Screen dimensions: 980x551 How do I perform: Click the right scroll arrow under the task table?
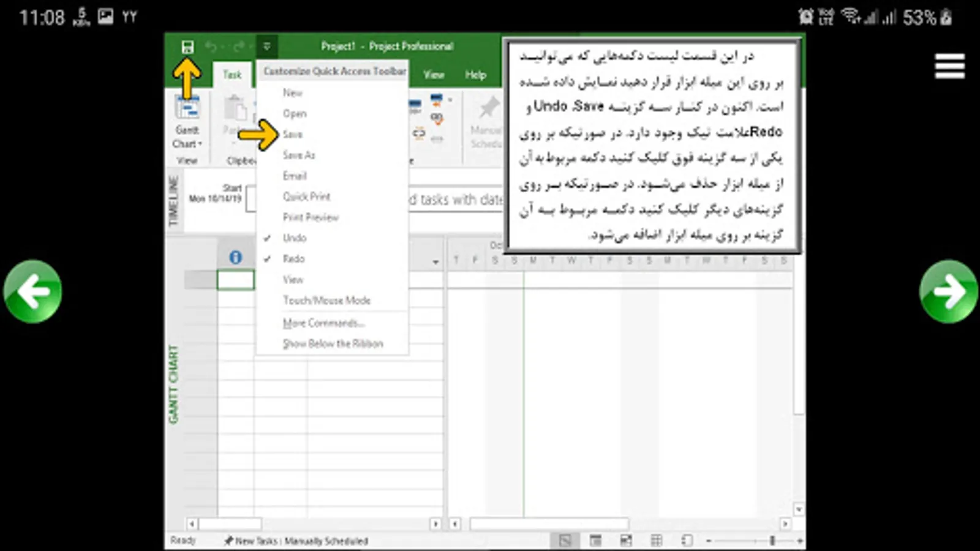tap(435, 524)
